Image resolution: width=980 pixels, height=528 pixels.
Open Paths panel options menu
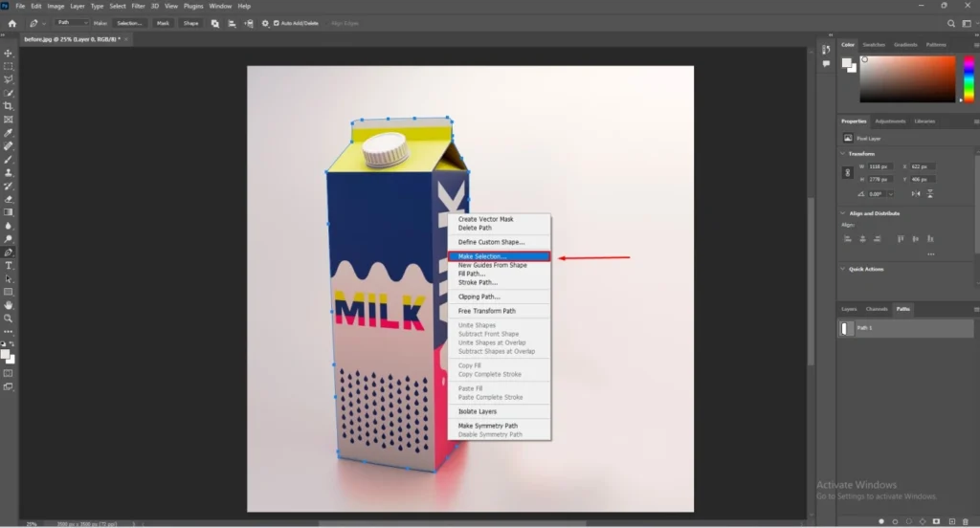pos(975,309)
